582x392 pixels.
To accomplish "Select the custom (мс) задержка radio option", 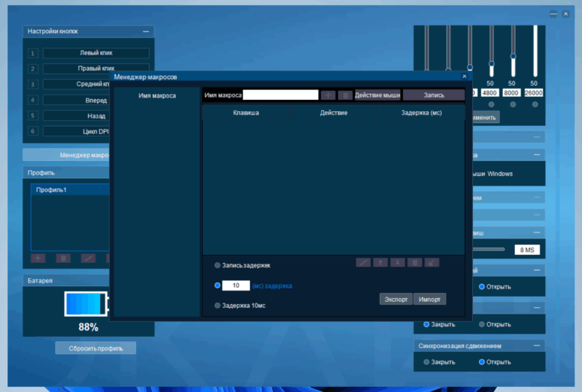I will pos(218,285).
